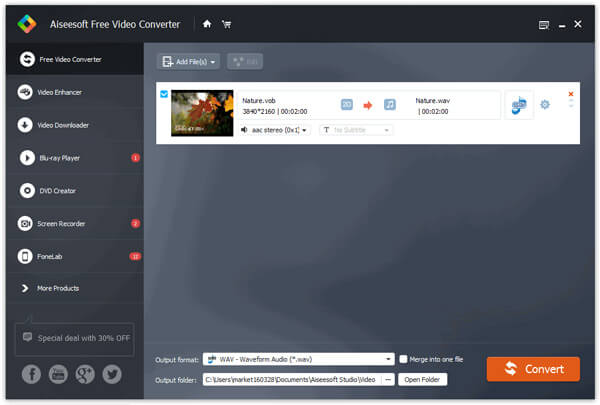
Task: Click the Open Folder button
Action: (x=422, y=380)
